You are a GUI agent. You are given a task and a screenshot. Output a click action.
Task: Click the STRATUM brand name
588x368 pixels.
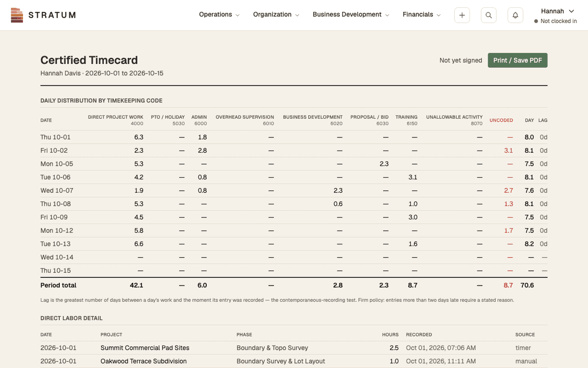[52, 15]
